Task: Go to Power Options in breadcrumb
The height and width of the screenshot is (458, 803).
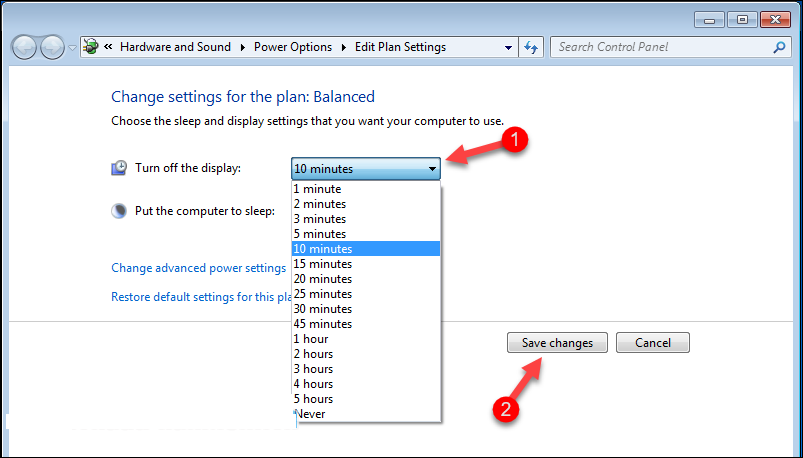Action: tap(292, 47)
